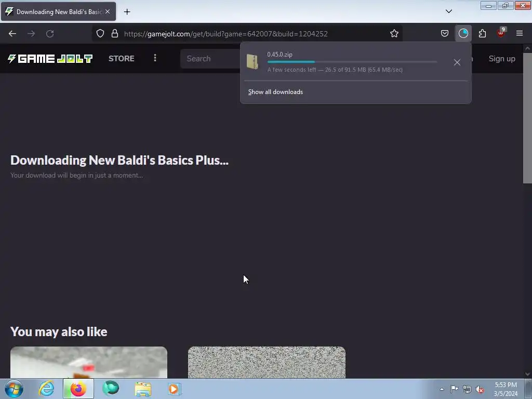The height and width of the screenshot is (399, 532).
Task: Open the green globe browser taskbar icon
Action: tap(111, 389)
